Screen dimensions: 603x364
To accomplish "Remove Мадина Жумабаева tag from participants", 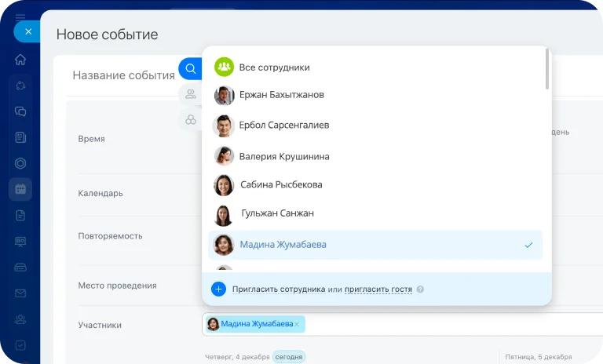I will pyautogui.click(x=297, y=325).
